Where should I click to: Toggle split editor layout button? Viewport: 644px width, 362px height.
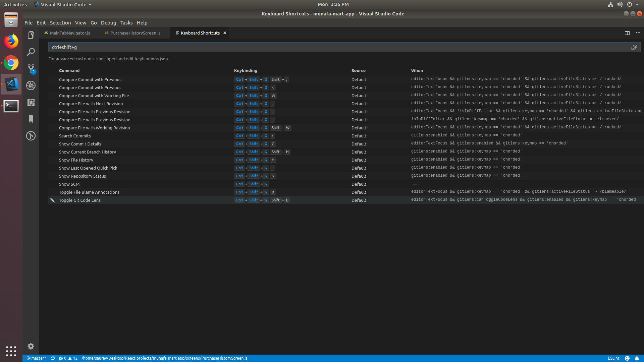(627, 33)
